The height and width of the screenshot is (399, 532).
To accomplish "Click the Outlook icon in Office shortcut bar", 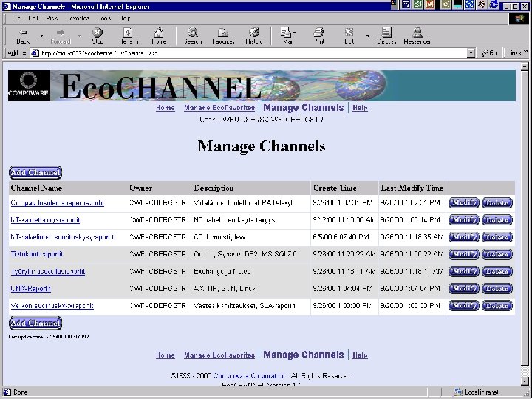I will (x=446, y=4).
